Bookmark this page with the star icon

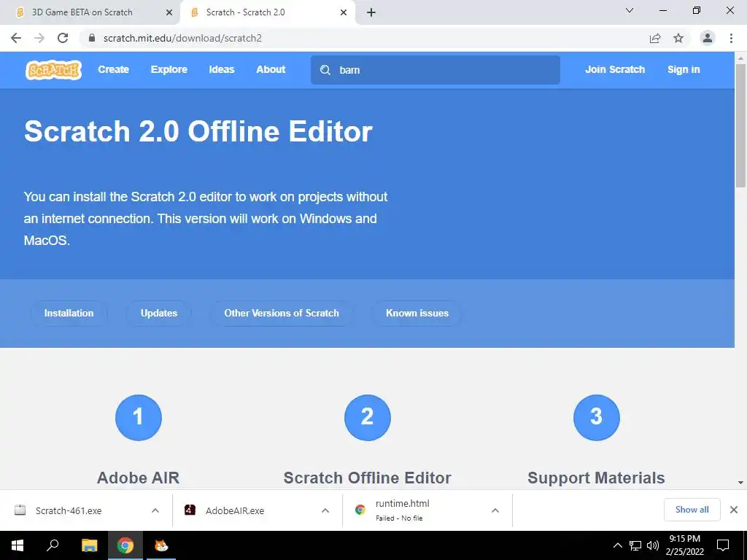(678, 38)
